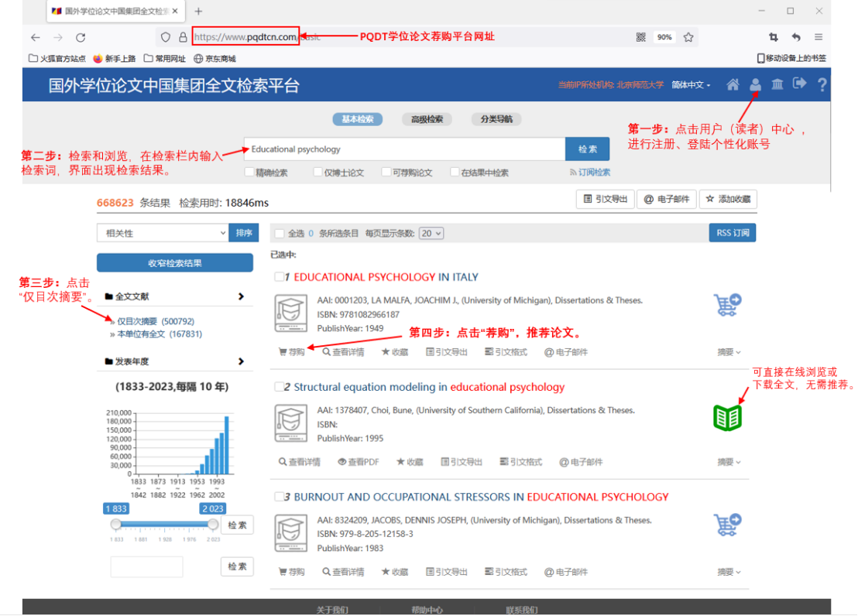Image resolution: width=858 pixels, height=616 pixels.
Task: View PDF (查看PDF) of result 2
Action: click(x=359, y=462)
